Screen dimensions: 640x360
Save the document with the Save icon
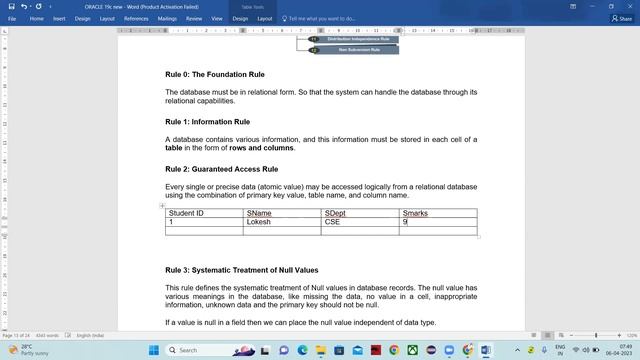tap(11, 7)
